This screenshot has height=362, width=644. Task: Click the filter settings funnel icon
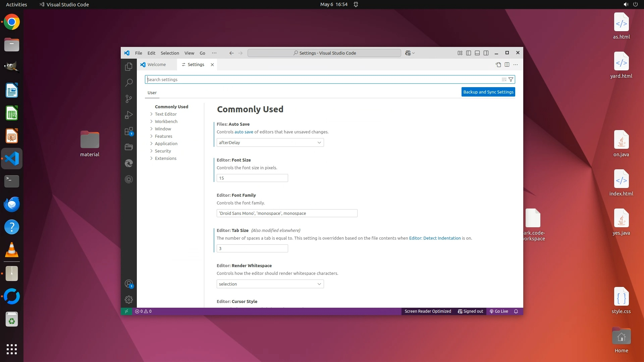(511, 79)
